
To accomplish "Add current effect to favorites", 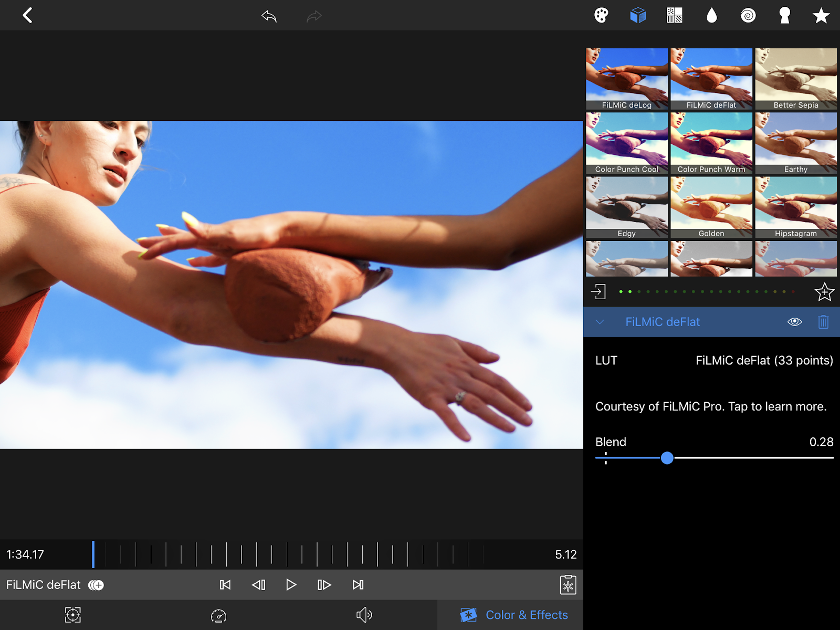I will [x=824, y=292].
